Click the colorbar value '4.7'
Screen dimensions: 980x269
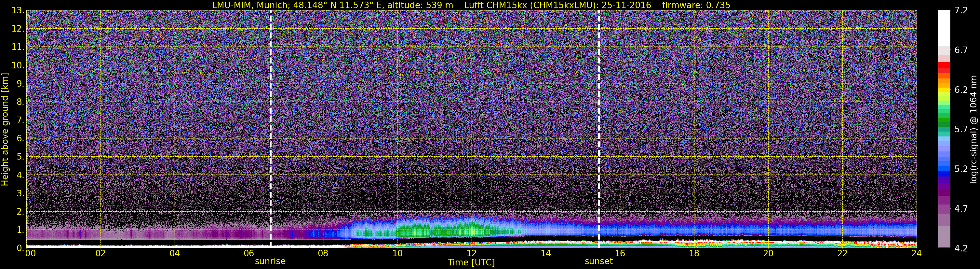(961, 208)
